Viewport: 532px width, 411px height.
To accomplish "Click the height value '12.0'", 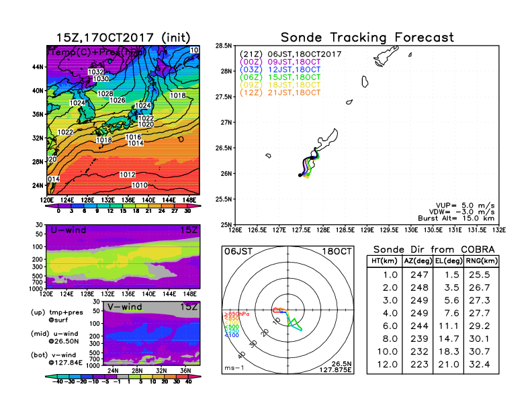I will 388,365.
